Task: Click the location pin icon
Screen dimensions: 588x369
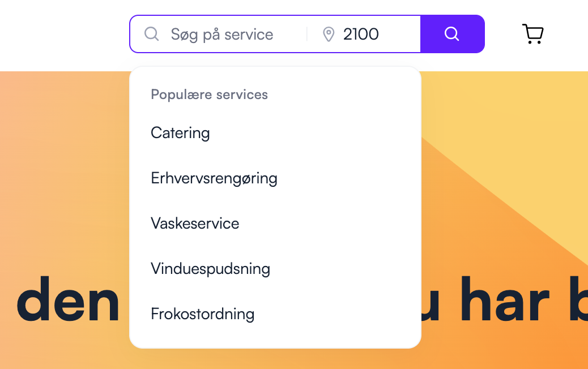Action: [x=329, y=35]
